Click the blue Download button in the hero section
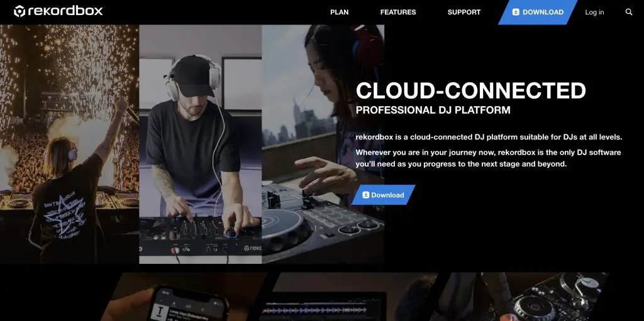The image size is (644, 321). 383,195
